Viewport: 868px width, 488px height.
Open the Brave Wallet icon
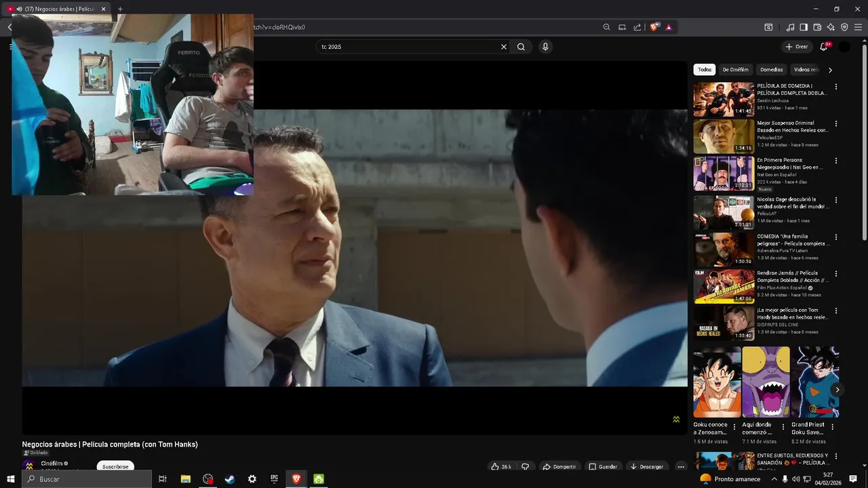817,27
